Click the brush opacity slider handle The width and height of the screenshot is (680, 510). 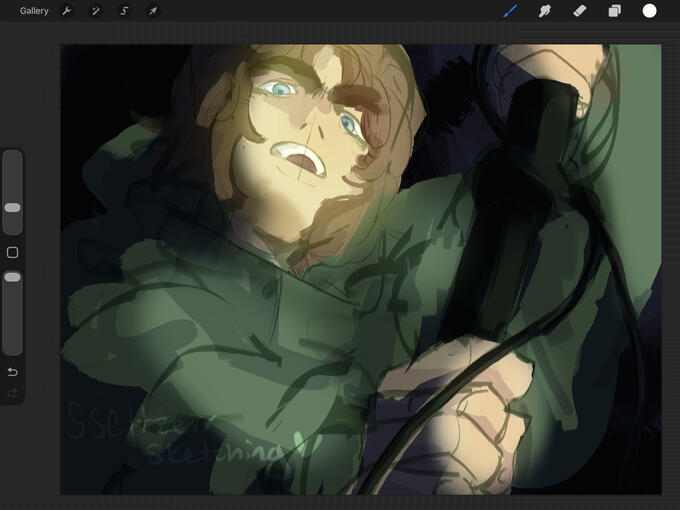[x=12, y=277]
